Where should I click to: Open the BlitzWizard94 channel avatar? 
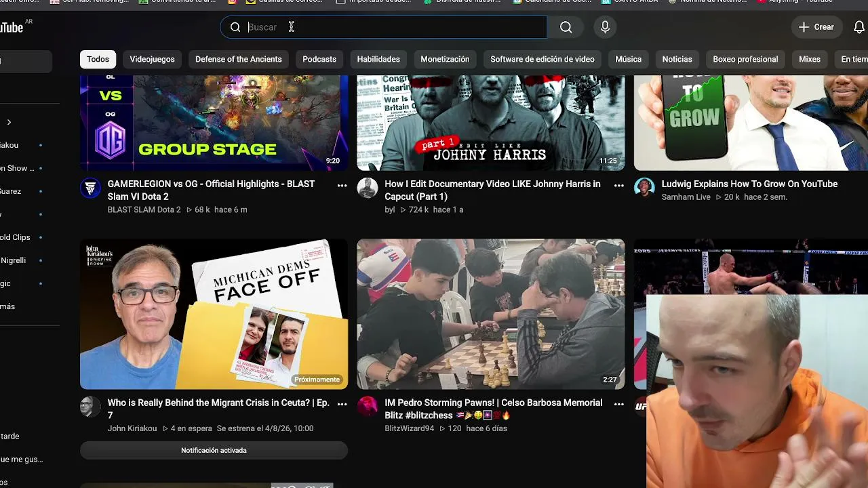tap(367, 407)
